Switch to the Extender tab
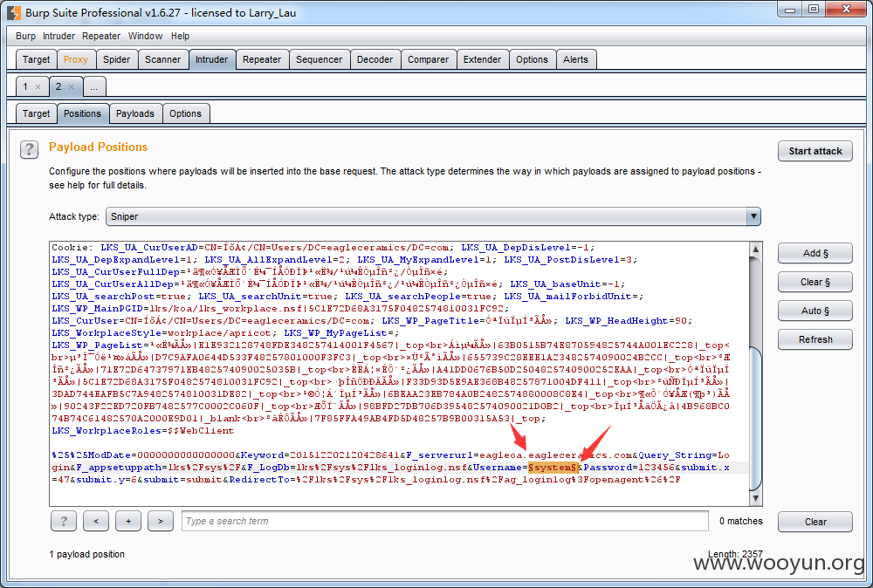Screen dimensions: 873x588 482,59
